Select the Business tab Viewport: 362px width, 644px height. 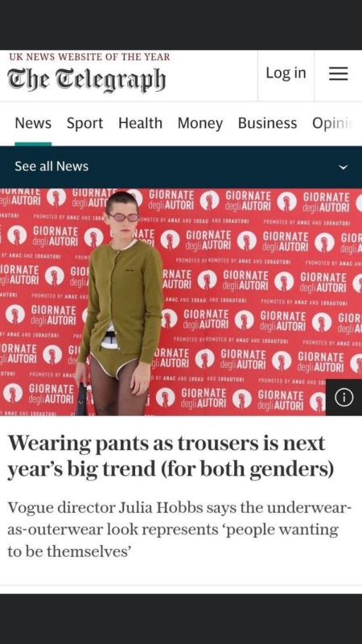click(268, 123)
